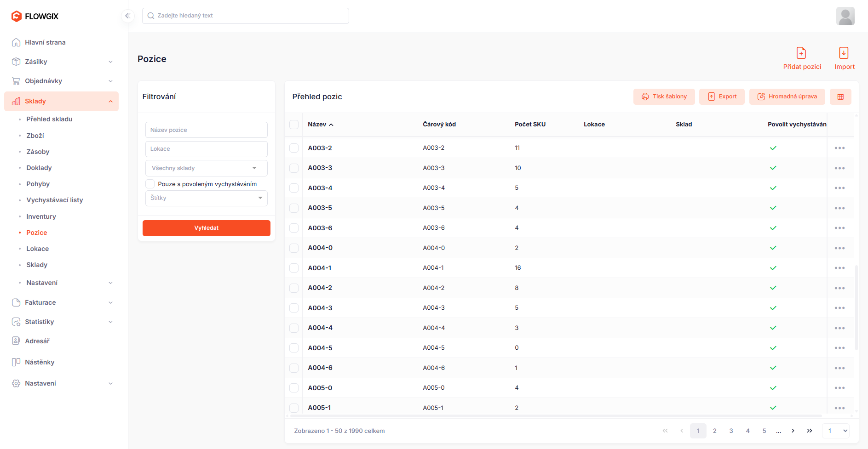Image resolution: width=868 pixels, height=449 pixels.
Task: Click the FLOWGIX logo
Action: (x=35, y=17)
